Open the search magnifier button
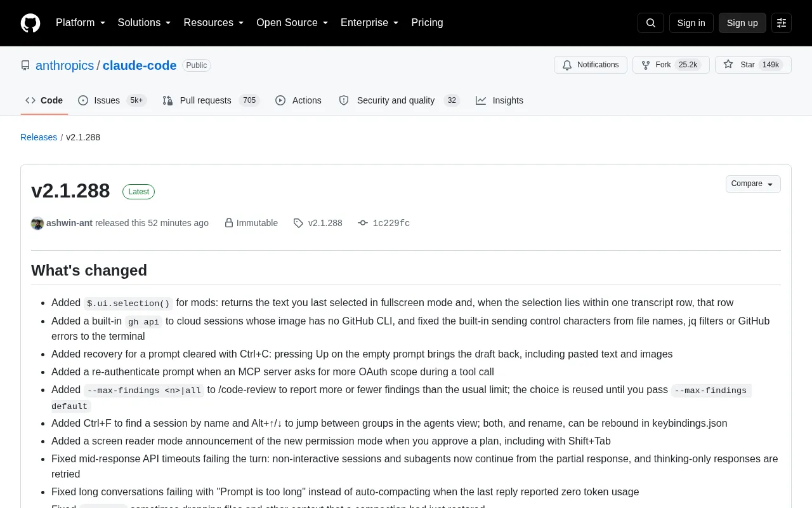 click(651, 23)
